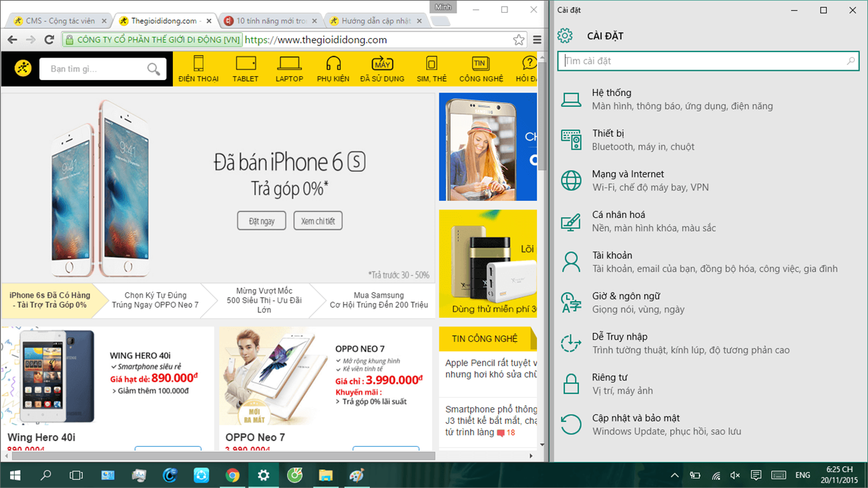Image resolution: width=868 pixels, height=488 pixels.
Task: Open TIN CÔNG NGHỆ section header
Action: click(x=485, y=338)
